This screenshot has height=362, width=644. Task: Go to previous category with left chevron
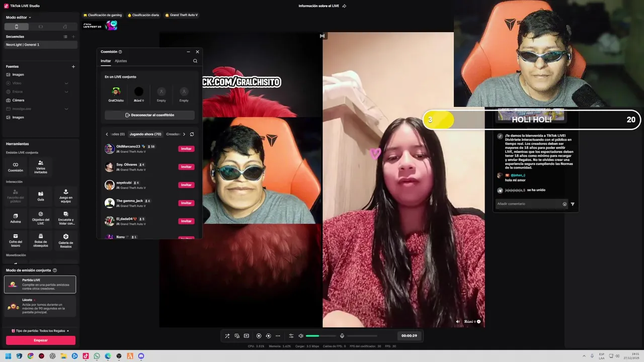(107, 134)
